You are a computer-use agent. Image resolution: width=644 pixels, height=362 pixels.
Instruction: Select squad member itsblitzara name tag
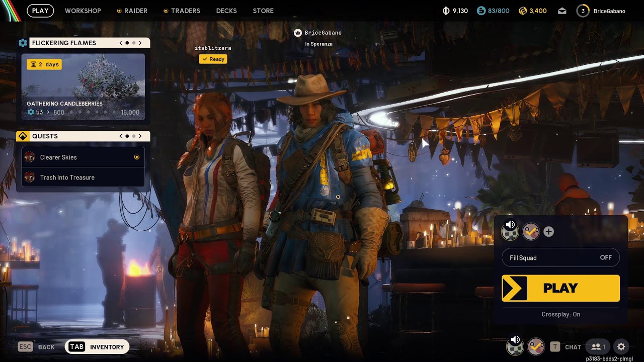213,48
